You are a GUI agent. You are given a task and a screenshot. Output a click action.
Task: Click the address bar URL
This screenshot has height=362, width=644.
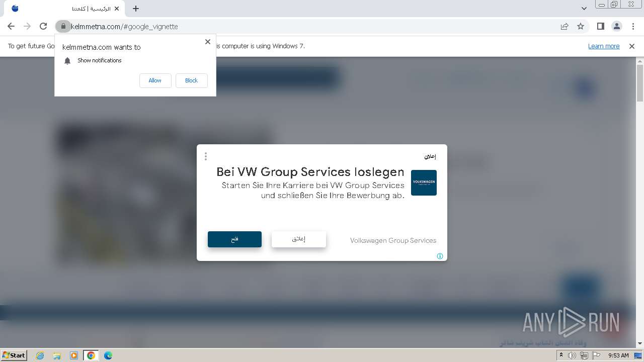tap(124, 26)
